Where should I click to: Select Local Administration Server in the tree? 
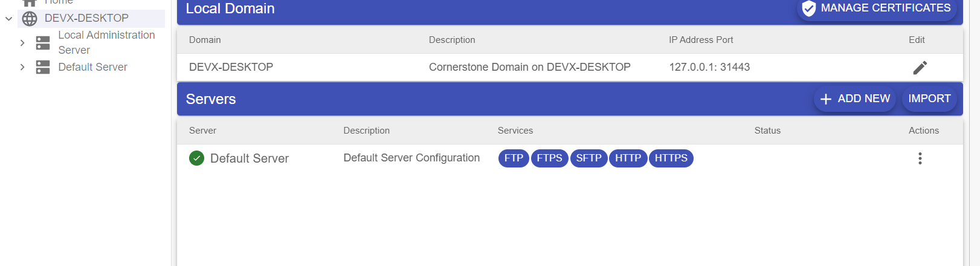click(106, 42)
